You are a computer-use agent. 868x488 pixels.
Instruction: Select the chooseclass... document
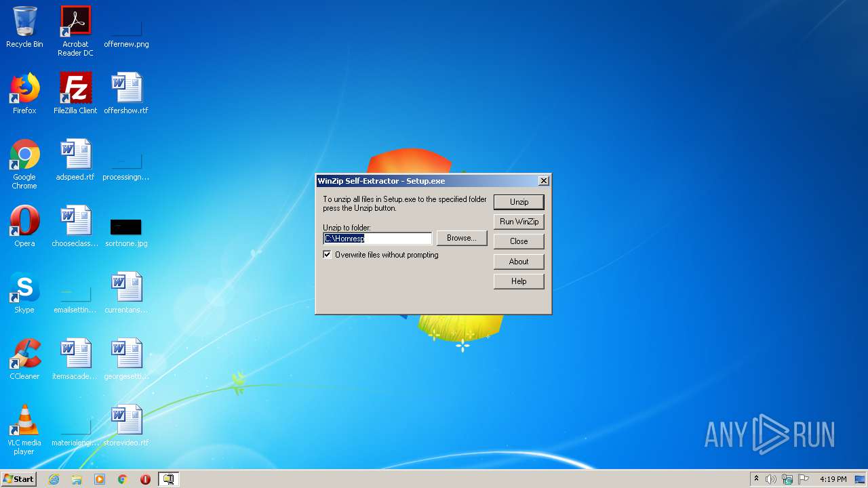pyautogui.click(x=75, y=226)
